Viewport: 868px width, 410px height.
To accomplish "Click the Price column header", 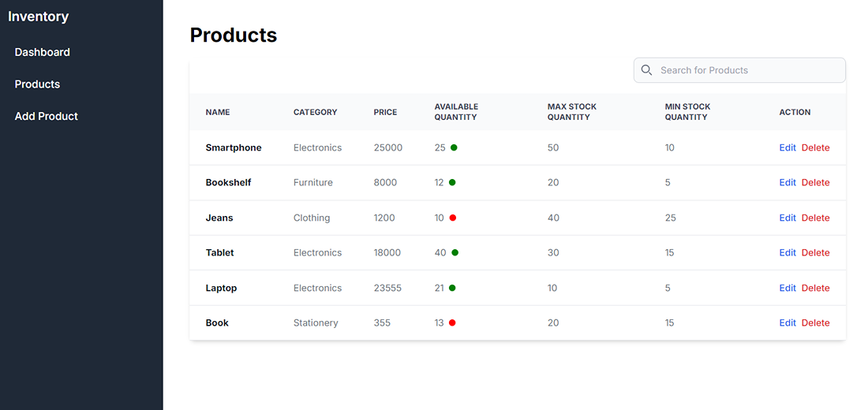I will tap(385, 112).
